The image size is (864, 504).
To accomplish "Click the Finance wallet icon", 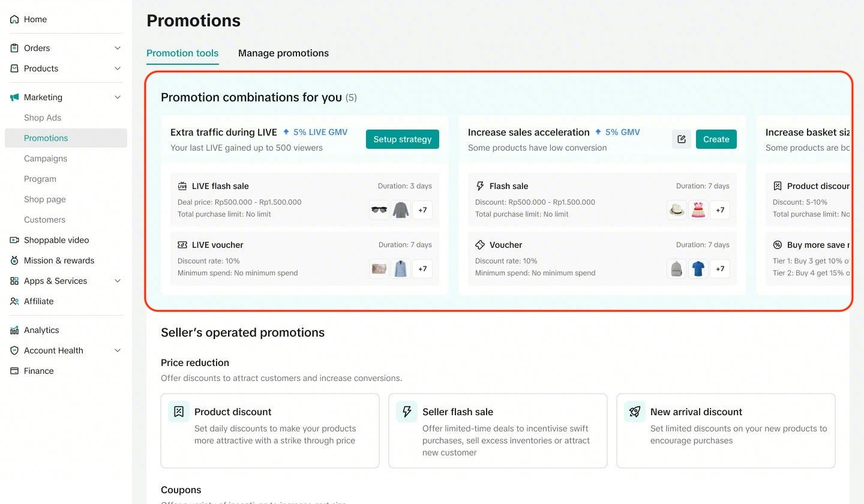I will coord(14,371).
